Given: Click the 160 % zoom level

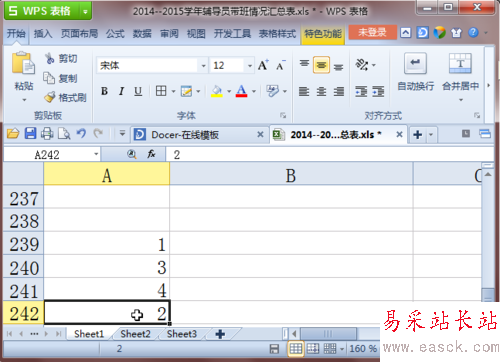Looking at the screenshot, I should 363,349.
